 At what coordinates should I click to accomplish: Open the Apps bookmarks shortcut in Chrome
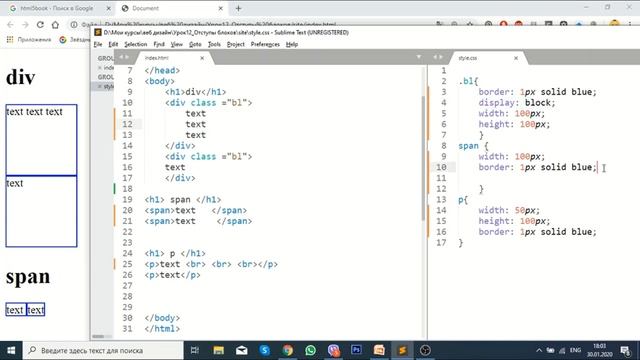click(x=29, y=40)
